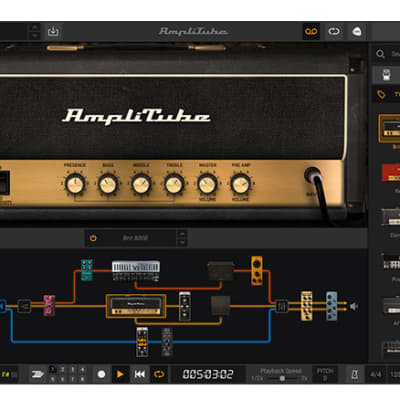
Task: Click the orange play button
Action: [x=120, y=374]
